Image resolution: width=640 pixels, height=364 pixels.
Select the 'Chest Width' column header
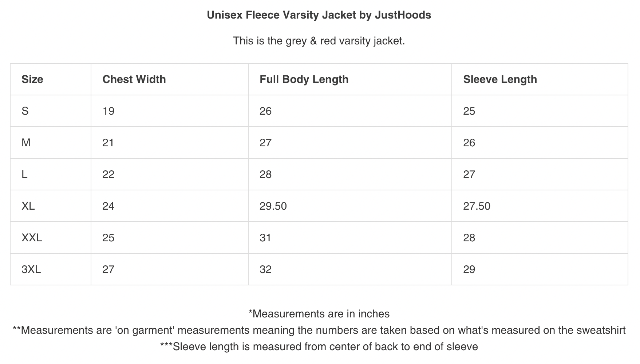pyautogui.click(x=134, y=79)
